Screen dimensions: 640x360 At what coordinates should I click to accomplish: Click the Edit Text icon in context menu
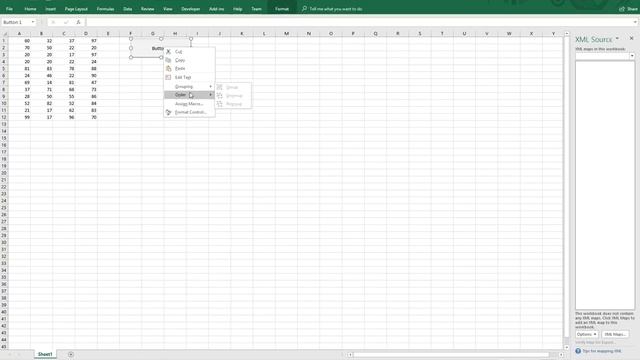click(x=169, y=77)
